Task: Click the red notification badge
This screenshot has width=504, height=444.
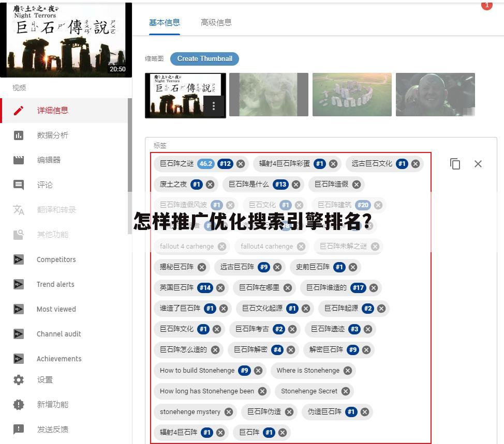Action: click(487, 5)
